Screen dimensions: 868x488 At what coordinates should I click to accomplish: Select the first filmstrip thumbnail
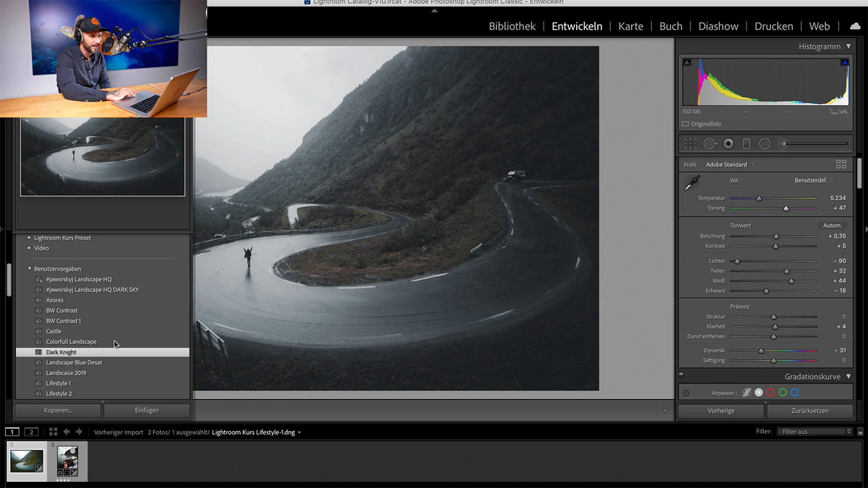click(27, 461)
